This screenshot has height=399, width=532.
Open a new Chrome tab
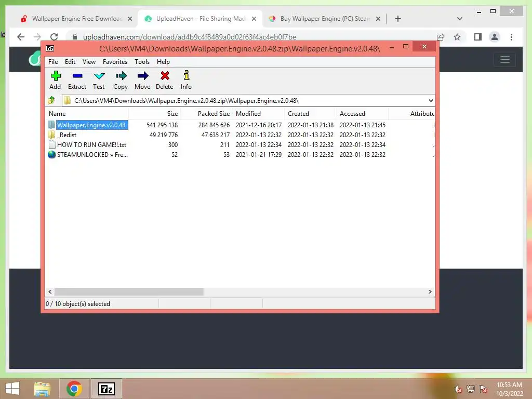(x=398, y=19)
